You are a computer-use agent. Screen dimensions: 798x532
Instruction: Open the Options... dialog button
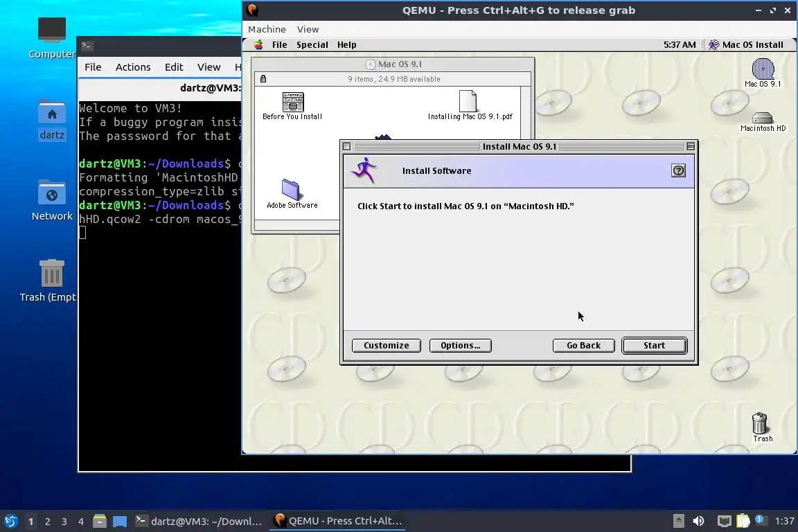pyautogui.click(x=460, y=345)
